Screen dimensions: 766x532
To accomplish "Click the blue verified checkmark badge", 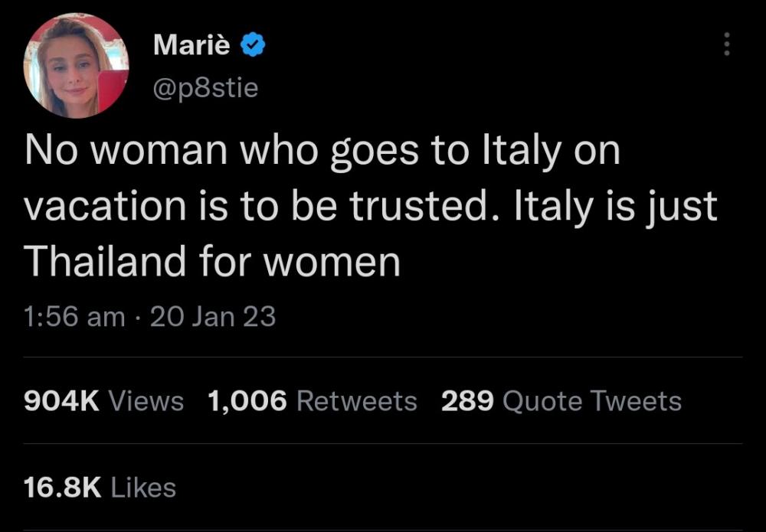I will click(253, 44).
